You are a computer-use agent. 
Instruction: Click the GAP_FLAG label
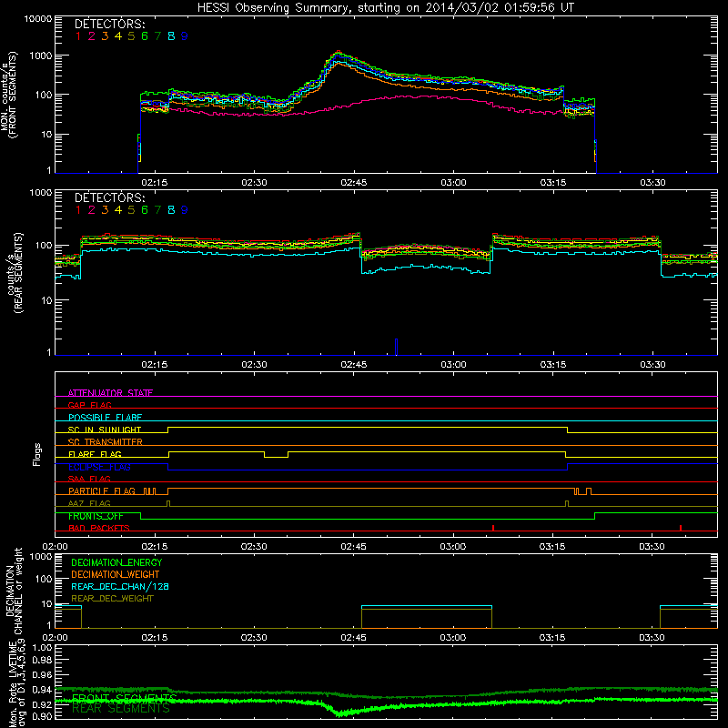89,405
